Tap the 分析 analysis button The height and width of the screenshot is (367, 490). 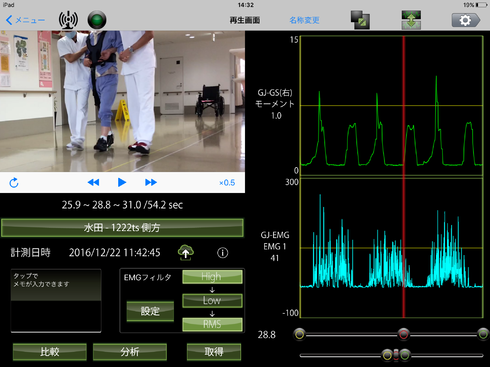point(130,352)
